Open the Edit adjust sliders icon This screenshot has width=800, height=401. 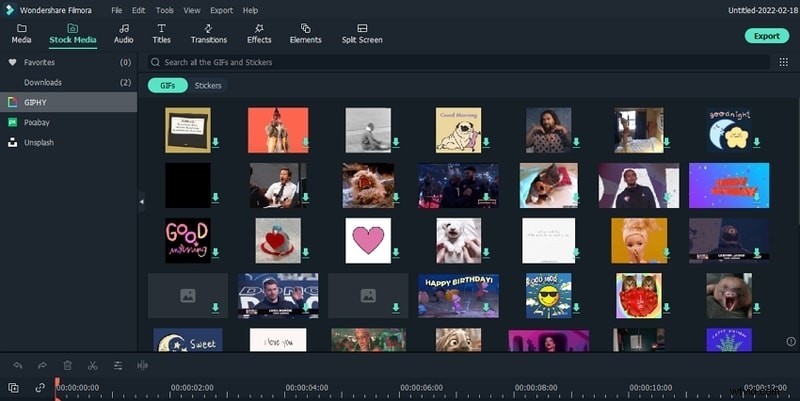point(118,365)
